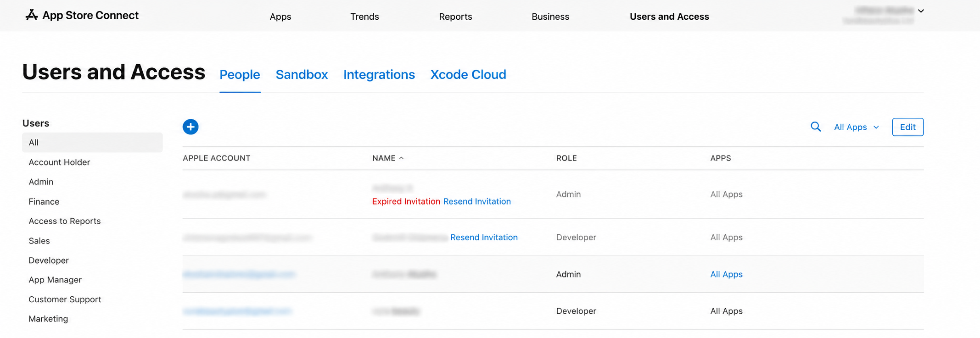Screen dimensions: 980x338
Task: Click All Apps in expired invitation row
Action: 726,194
